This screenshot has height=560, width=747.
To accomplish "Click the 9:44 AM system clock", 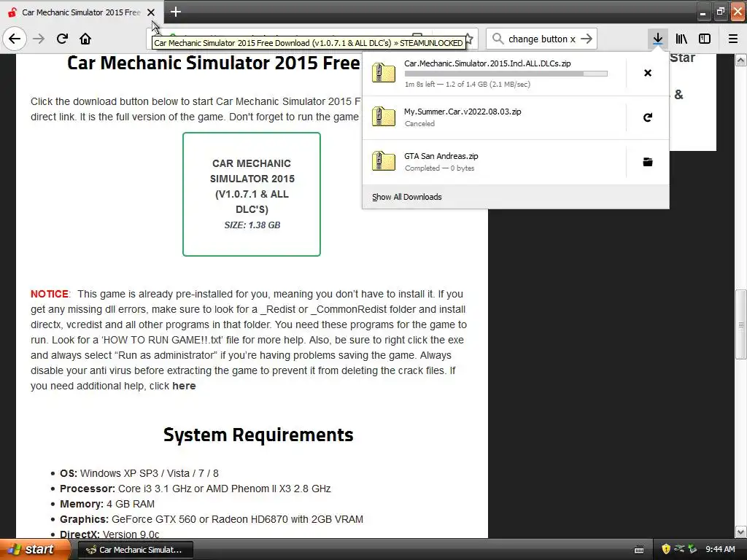I will (x=720, y=550).
